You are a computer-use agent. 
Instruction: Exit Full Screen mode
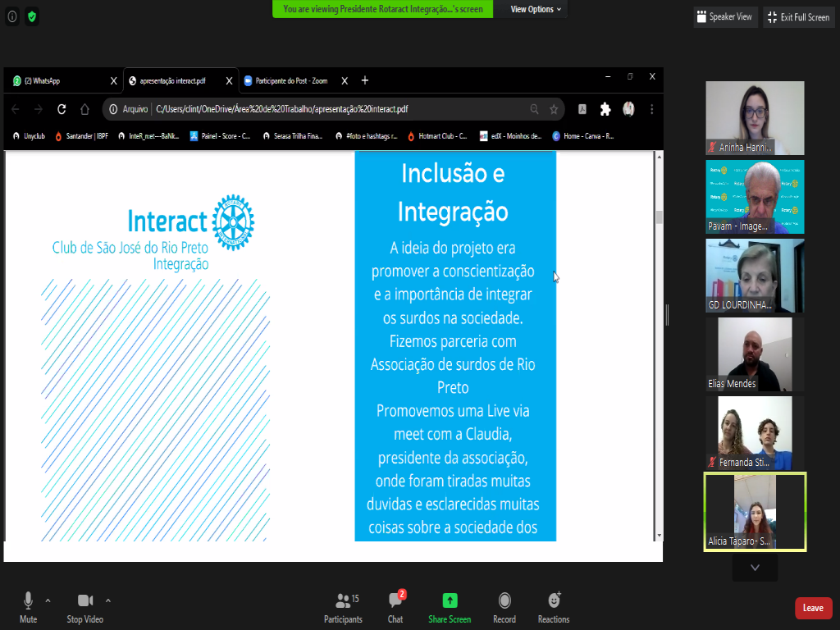(798, 17)
